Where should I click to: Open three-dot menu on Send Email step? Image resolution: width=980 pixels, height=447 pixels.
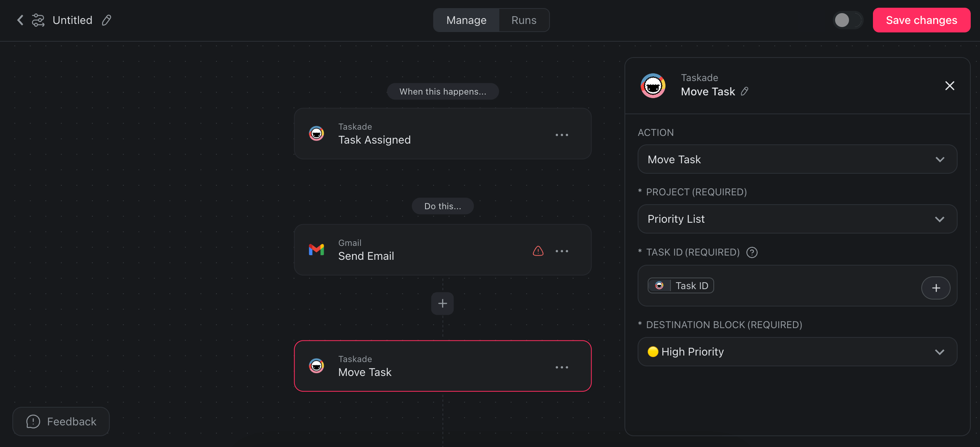pyautogui.click(x=561, y=251)
